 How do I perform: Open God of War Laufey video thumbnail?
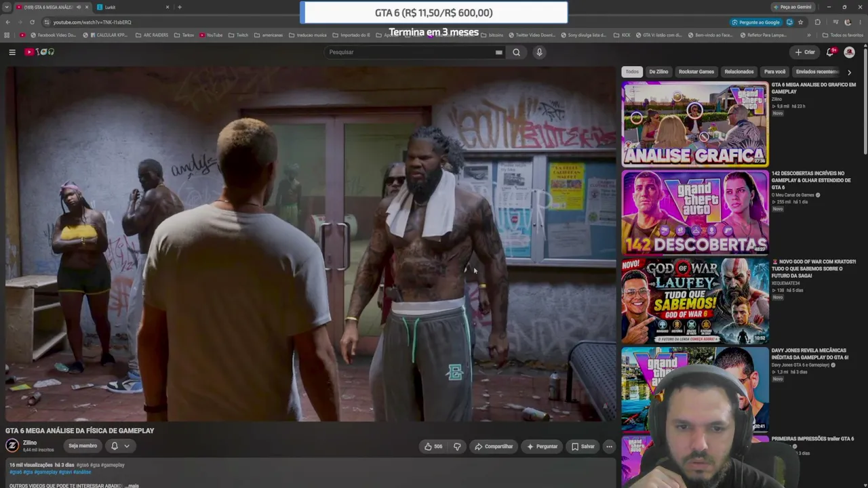(x=695, y=301)
